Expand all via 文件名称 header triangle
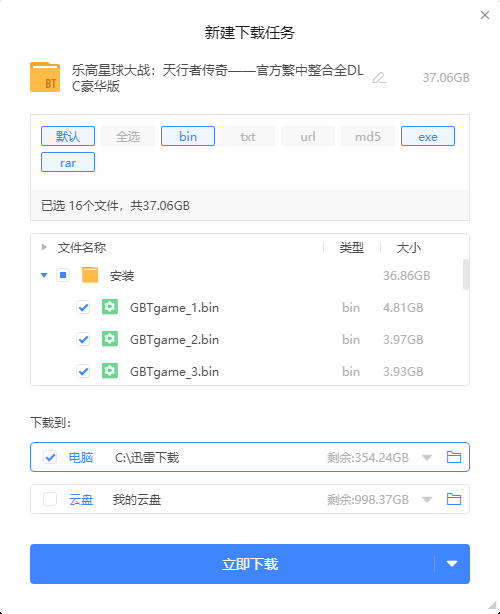 [44, 247]
